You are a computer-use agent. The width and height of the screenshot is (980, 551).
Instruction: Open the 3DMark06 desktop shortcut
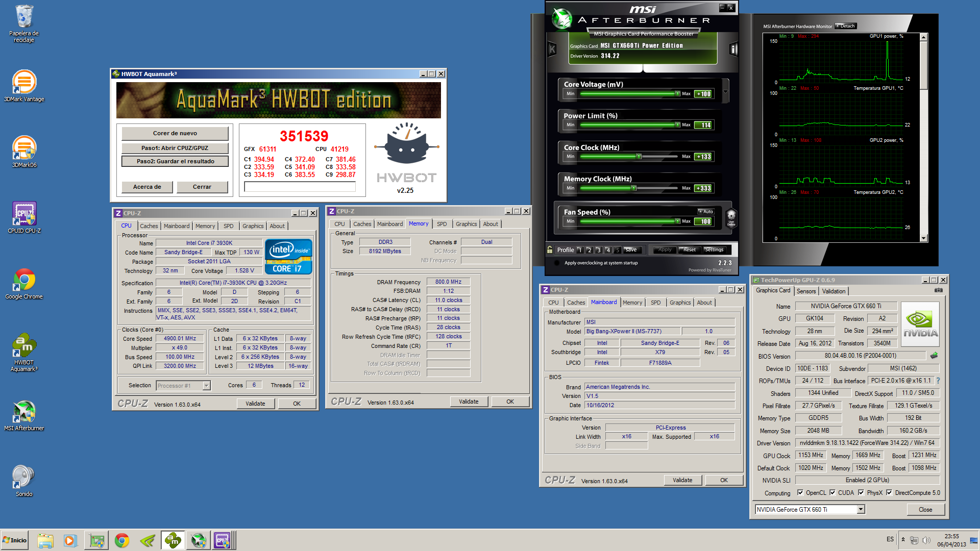click(x=24, y=152)
